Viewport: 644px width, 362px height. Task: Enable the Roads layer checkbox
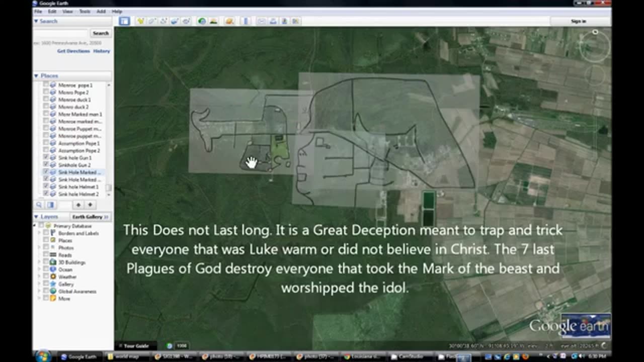tap(46, 255)
